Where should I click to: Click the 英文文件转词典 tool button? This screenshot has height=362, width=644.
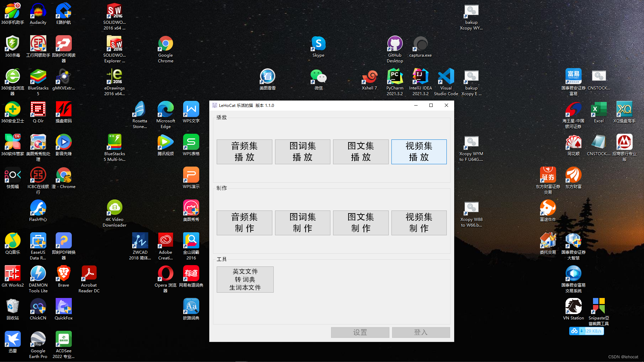[x=245, y=279]
